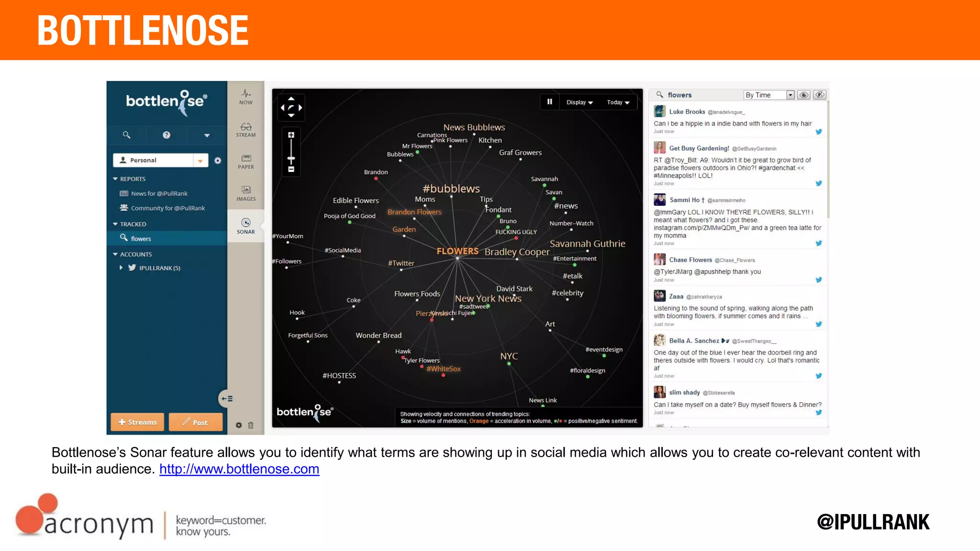Screen dimensions: 980x551
Task: Open the IMAGES view
Action: tap(246, 193)
